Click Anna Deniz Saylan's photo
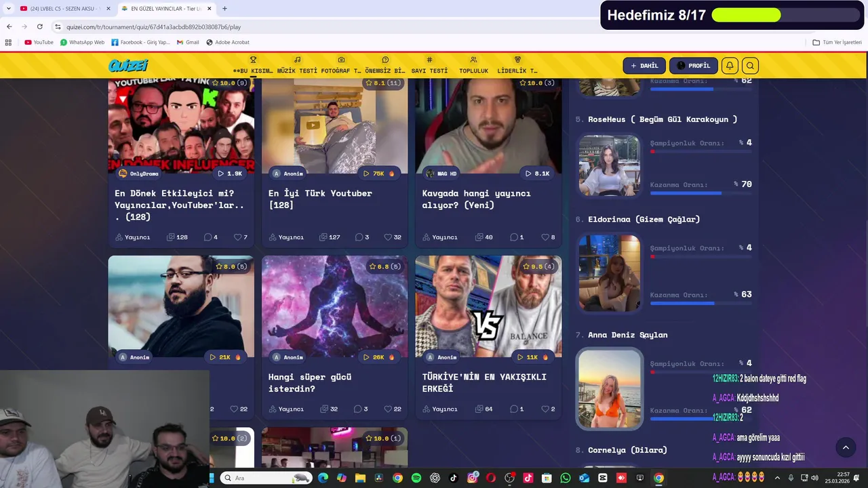The height and width of the screenshot is (488, 868). (x=609, y=389)
